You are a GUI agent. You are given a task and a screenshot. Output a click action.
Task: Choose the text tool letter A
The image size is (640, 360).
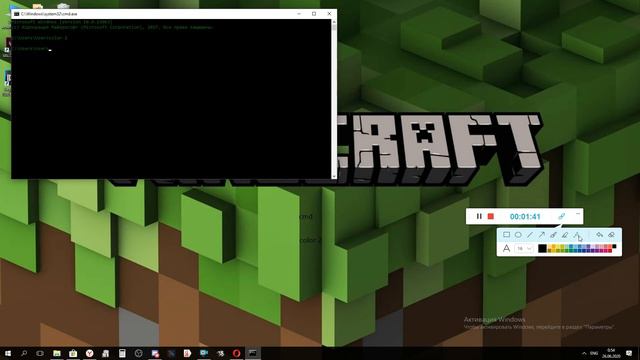(506, 248)
